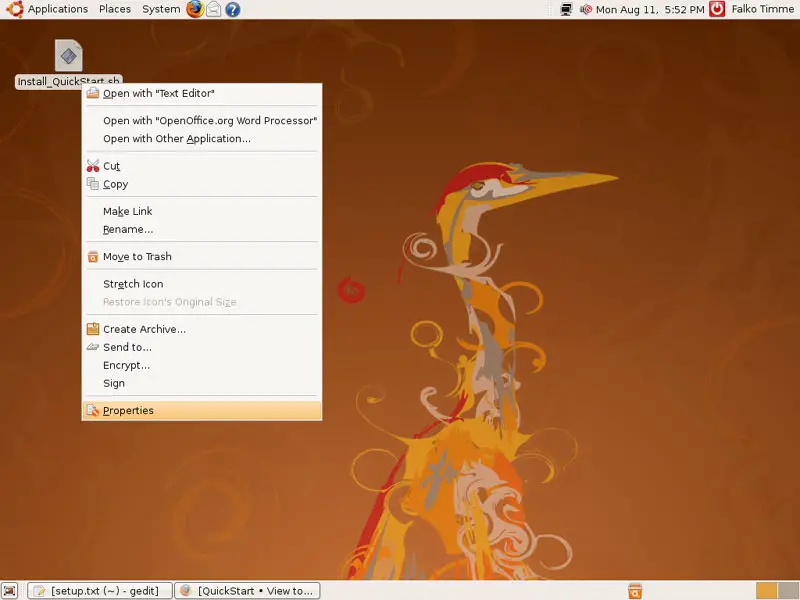Open Properties from the context menu
Viewport: 800px width, 600px height.
click(x=202, y=411)
